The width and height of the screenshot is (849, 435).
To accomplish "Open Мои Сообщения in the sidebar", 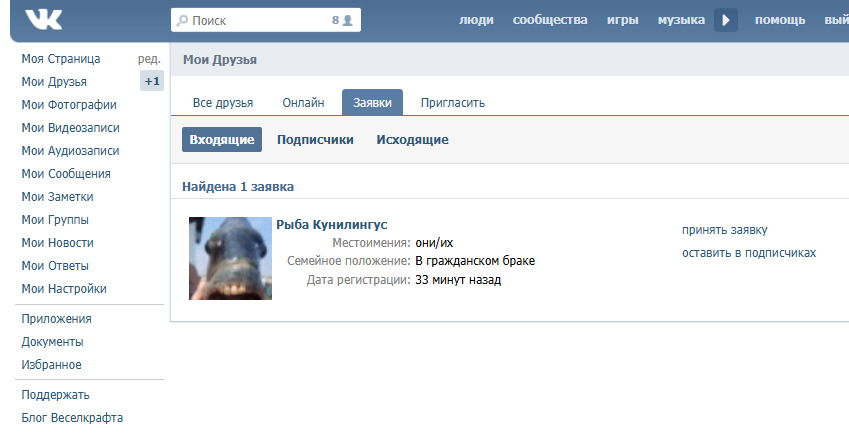I will click(x=66, y=174).
